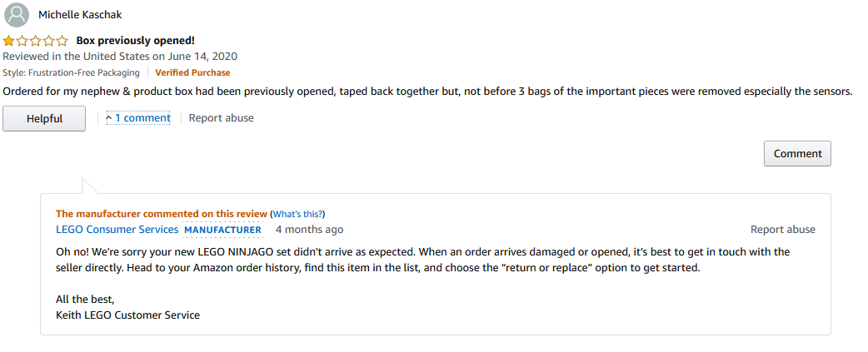868x352 pixels.
Task: Click the "Frustration-Free Packaging" style text
Action: [84, 72]
